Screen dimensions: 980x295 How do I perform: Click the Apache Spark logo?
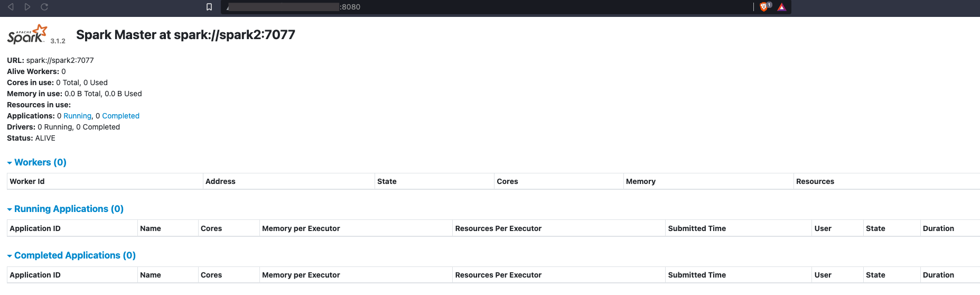(x=27, y=34)
